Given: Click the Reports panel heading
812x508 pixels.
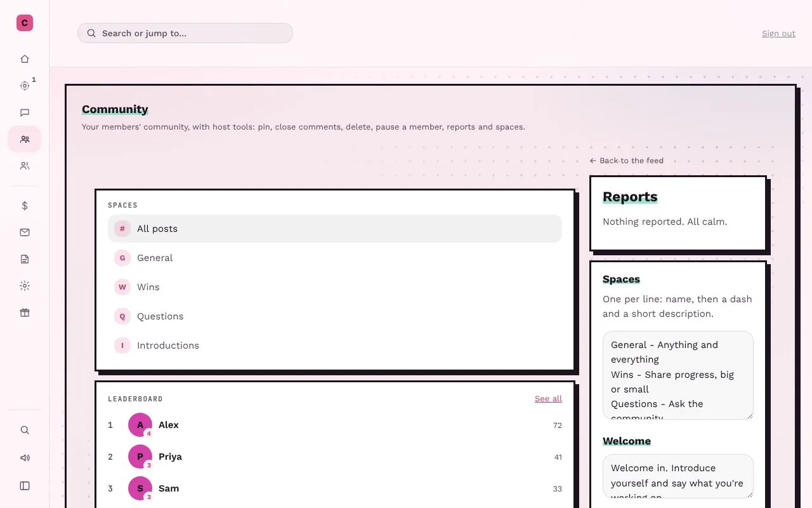Looking at the screenshot, I should [x=630, y=197].
